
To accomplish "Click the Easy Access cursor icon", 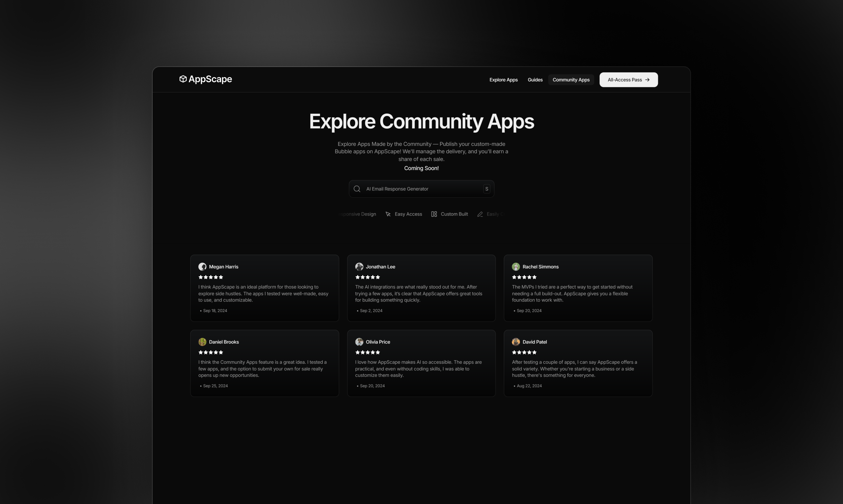I will coord(388,214).
